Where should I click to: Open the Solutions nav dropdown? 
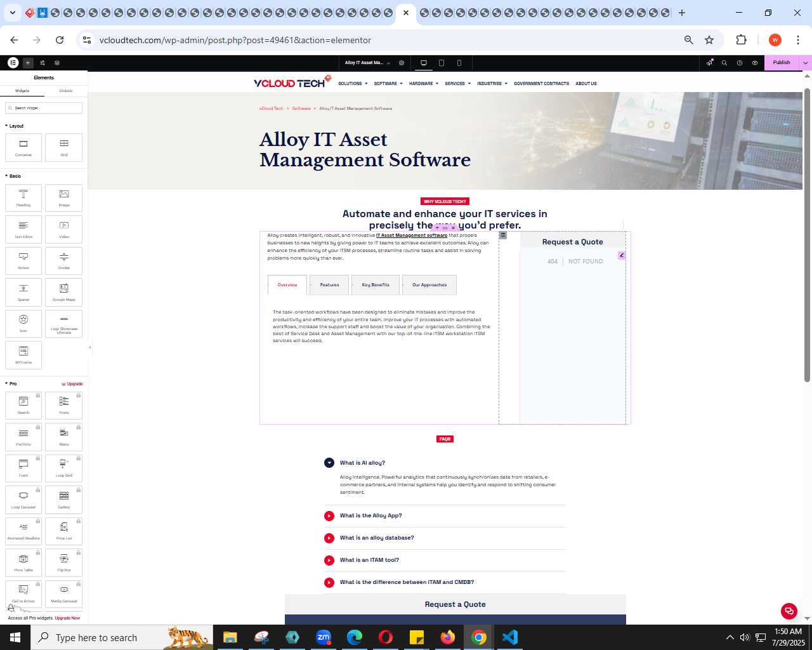[x=353, y=83]
